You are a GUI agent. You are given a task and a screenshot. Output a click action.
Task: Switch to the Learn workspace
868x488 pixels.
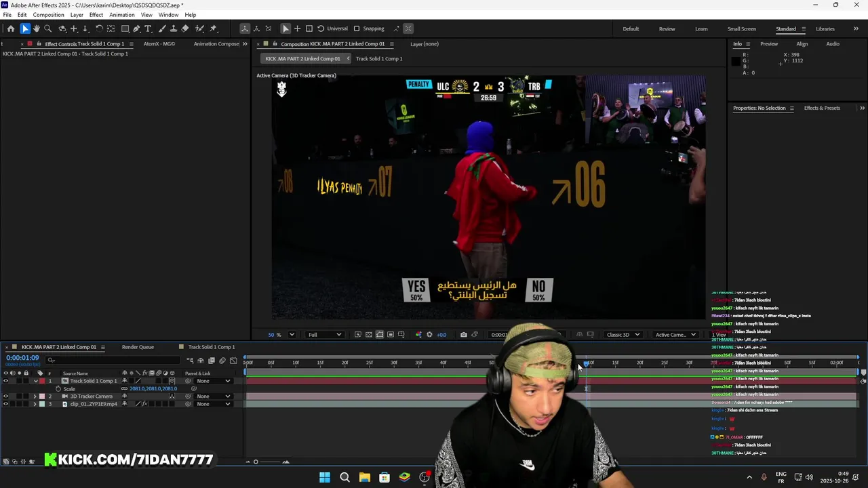[x=701, y=28]
